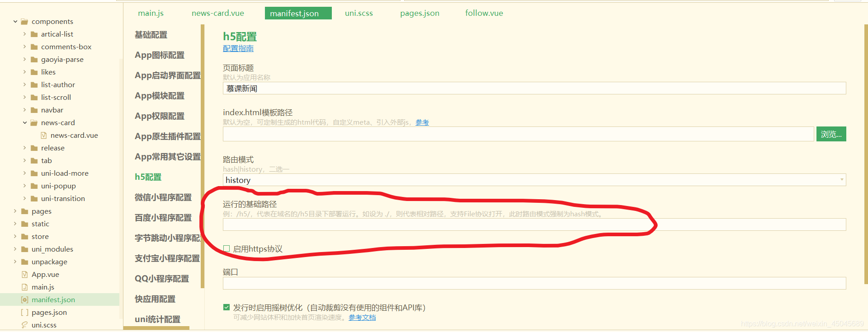
Task: Collapse the news-card folder arrow
Action: 24,123
